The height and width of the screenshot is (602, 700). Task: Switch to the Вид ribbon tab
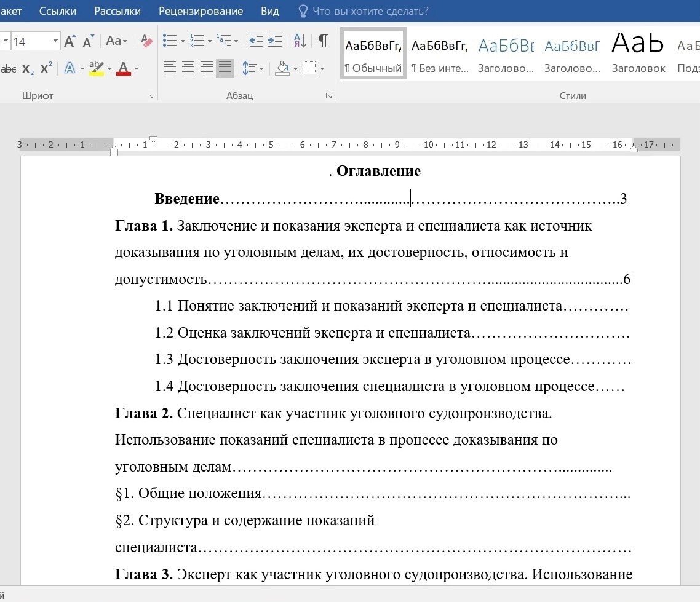click(x=269, y=11)
